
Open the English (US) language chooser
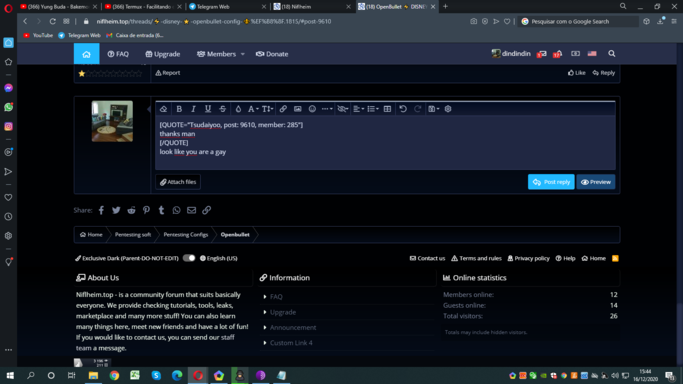pos(219,258)
